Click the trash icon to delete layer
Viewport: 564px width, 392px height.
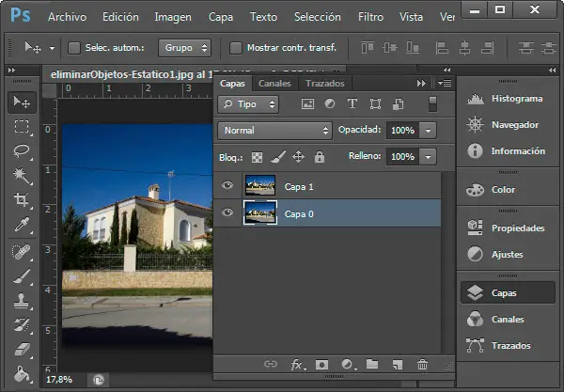point(422,365)
